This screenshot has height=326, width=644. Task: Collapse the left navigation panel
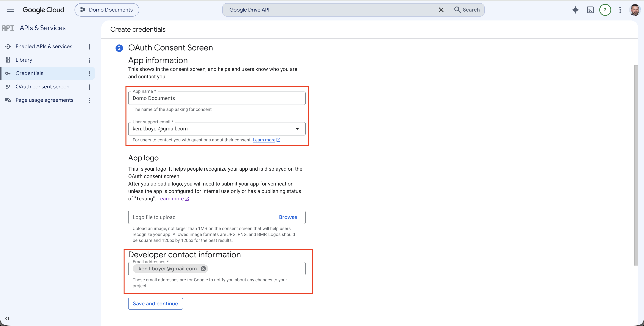click(x=7, y=319)
